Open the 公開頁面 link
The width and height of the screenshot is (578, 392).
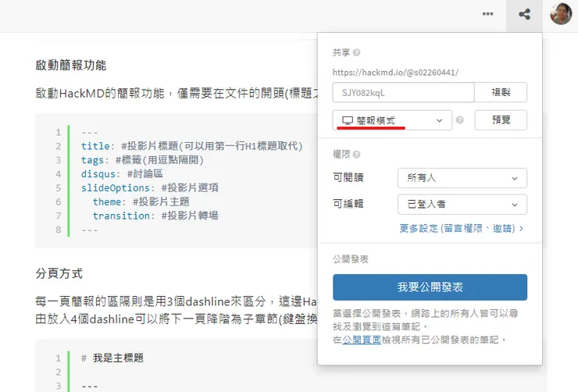[361, 340]
